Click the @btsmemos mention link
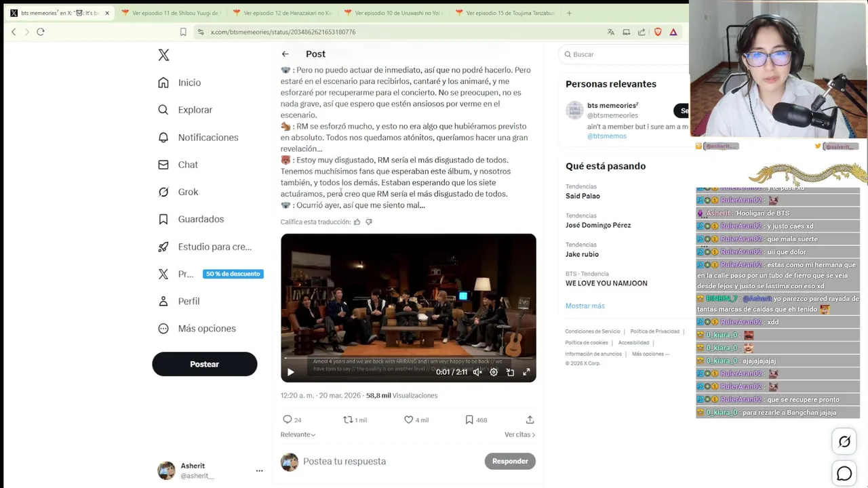This screenshot has height=488, width=868. pos(606,136)
